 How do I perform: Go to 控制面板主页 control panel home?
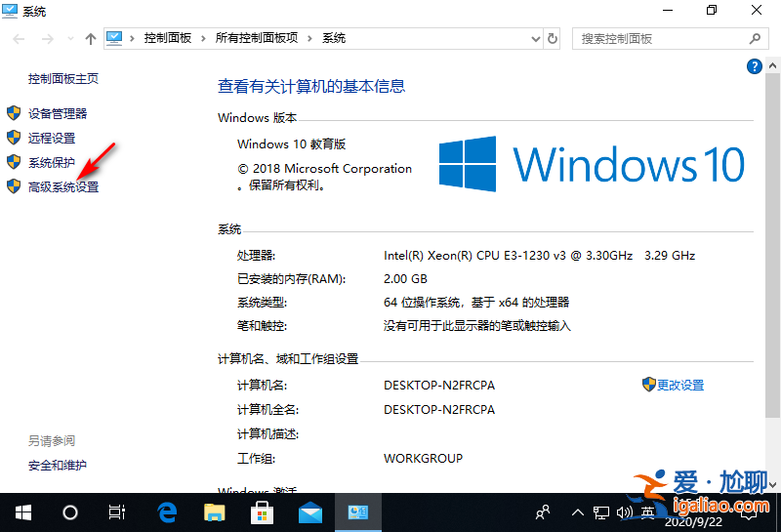(63, 79)
